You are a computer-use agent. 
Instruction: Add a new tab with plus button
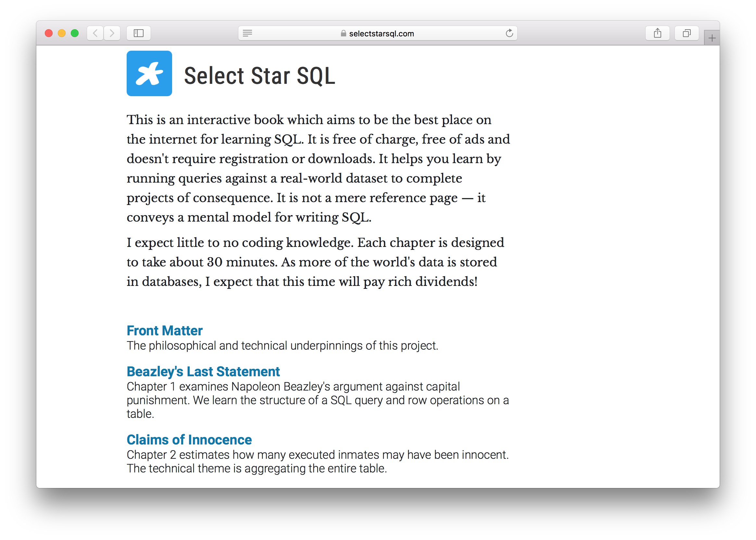click(x=712, y=38)
